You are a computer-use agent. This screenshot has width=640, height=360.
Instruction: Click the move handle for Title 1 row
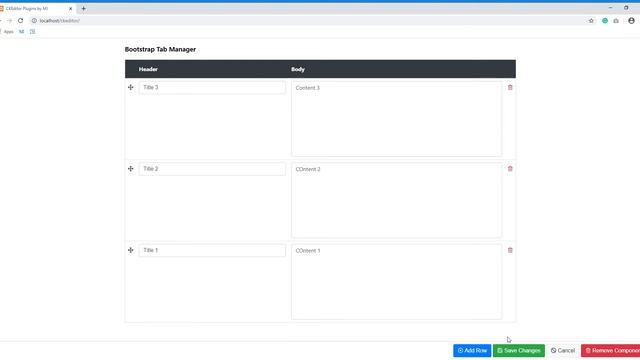click(x=131, y=250)
